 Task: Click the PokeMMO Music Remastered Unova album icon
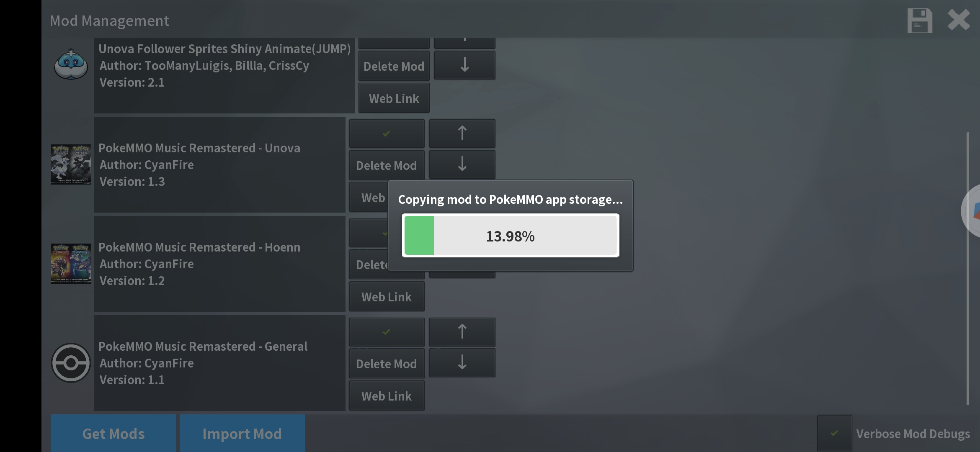pyautogui.click(x=71, y=164)
